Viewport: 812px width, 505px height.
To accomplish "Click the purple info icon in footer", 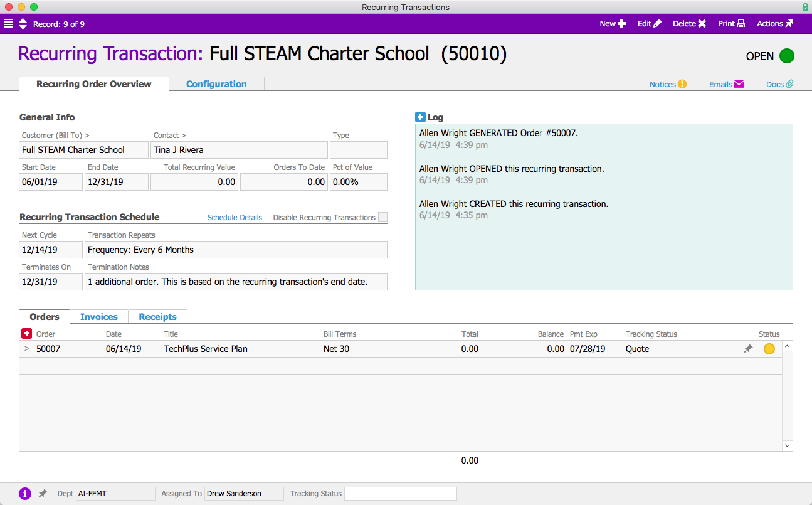I will coord(25,494).
